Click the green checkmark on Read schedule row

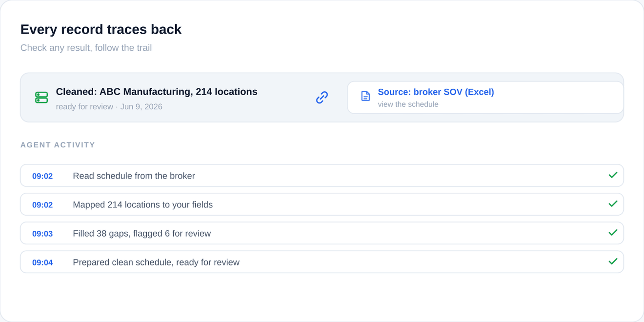click(x=613, y=175)
